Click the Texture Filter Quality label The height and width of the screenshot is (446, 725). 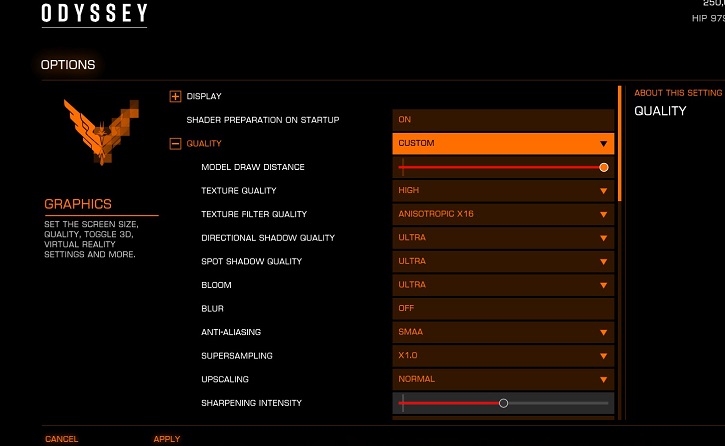(x=254, y=214)
